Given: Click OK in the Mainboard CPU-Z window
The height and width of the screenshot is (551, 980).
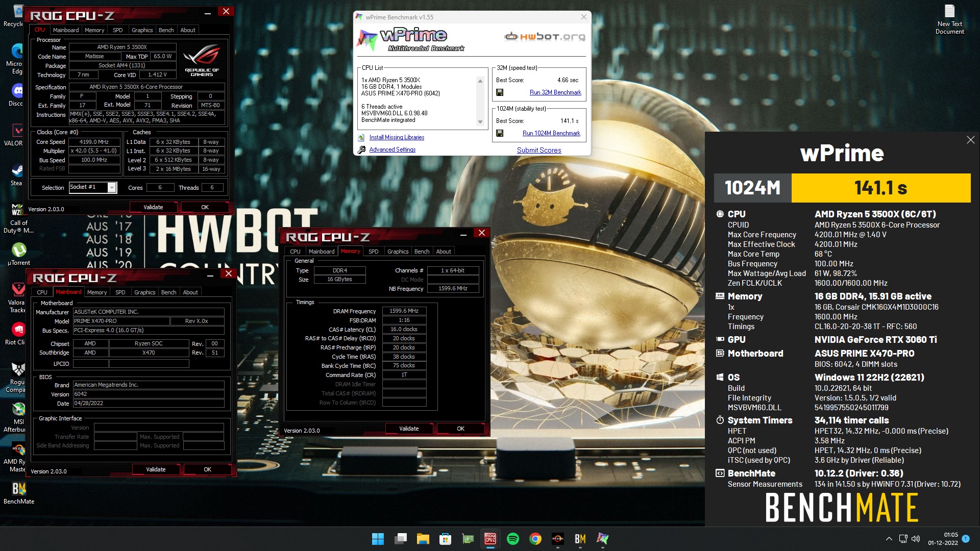Looking at the screenshot, I should (x=207, y=469).
